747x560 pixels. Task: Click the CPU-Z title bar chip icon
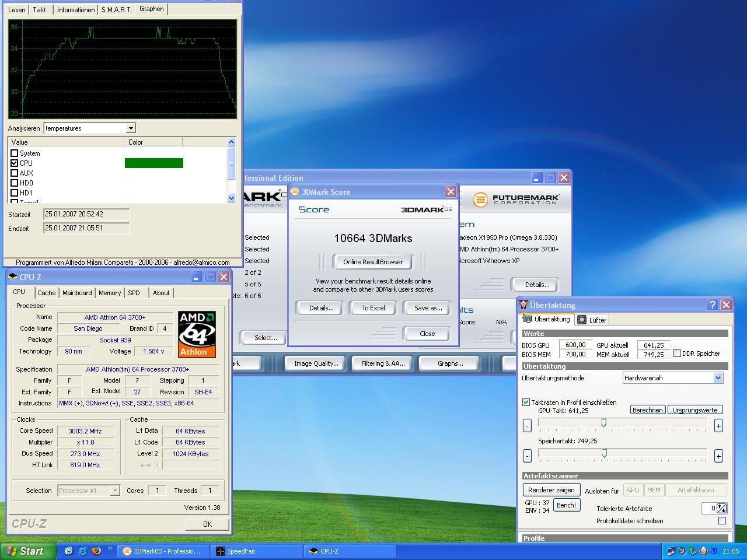point(13,277)
